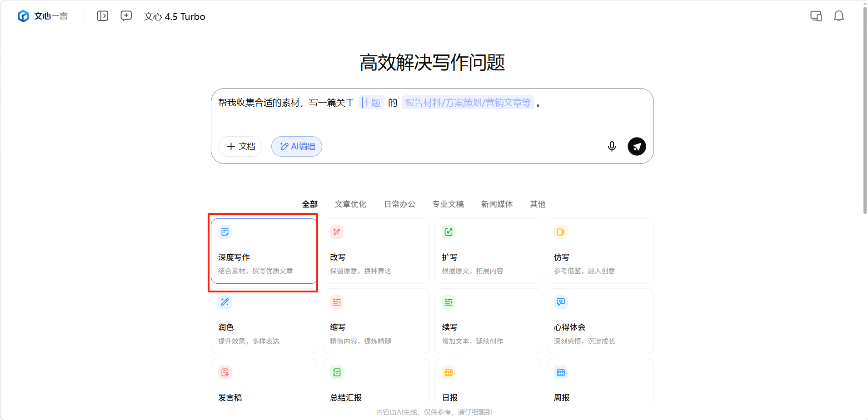Open the 日报 title text
The height and width of the screenshot is (420, 868).
[449, 397]
